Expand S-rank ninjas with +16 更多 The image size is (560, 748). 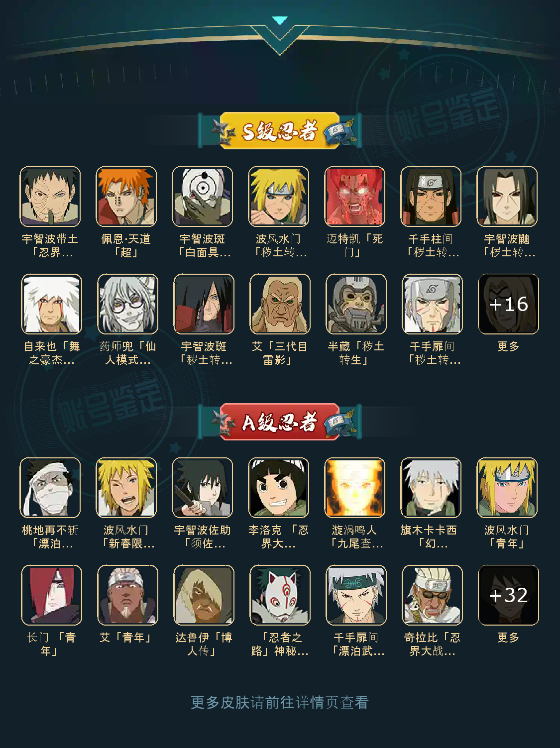click(508, 304)
